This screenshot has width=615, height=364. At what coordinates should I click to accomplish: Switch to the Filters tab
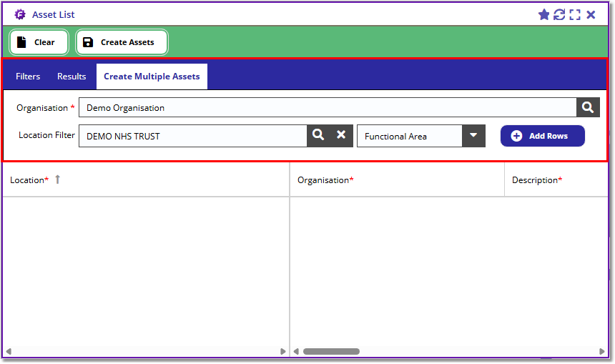pos(28,77)
